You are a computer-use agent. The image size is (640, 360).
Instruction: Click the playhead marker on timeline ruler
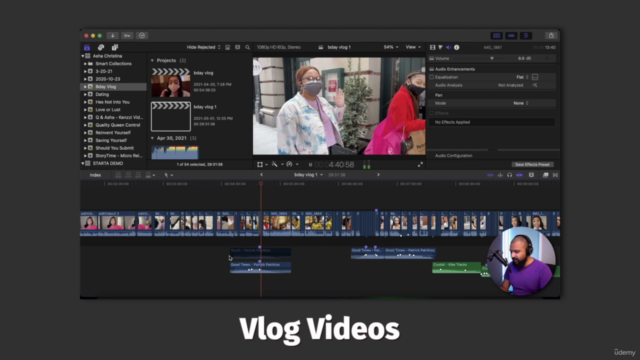tap(261, 184)
